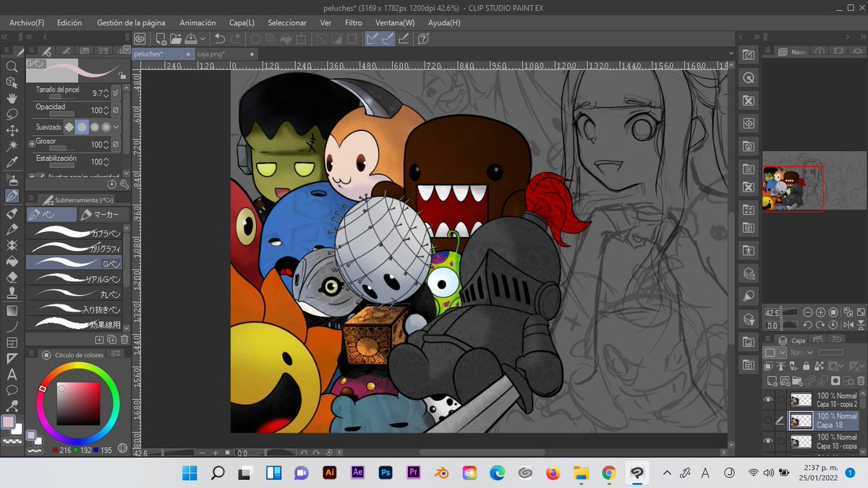Image resolution: width=868 pixels, height=488 pixels.
Task: Select the Hand move-canvas tool
Action: 12,98
